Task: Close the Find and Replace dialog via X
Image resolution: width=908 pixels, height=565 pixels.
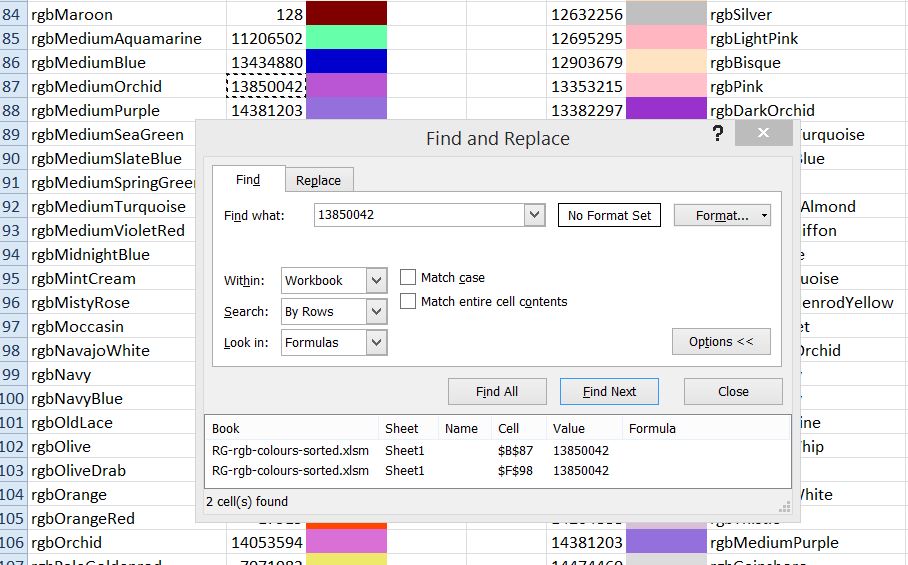Action: coord(763,134)
